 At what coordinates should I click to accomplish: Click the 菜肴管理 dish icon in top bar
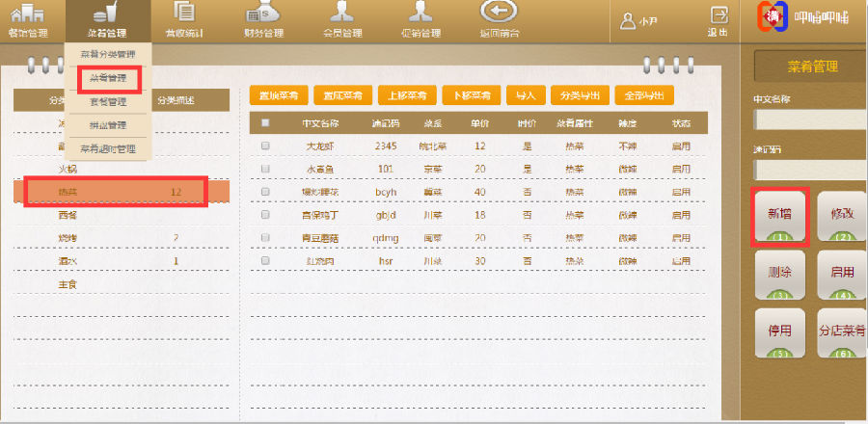[103, 13]
